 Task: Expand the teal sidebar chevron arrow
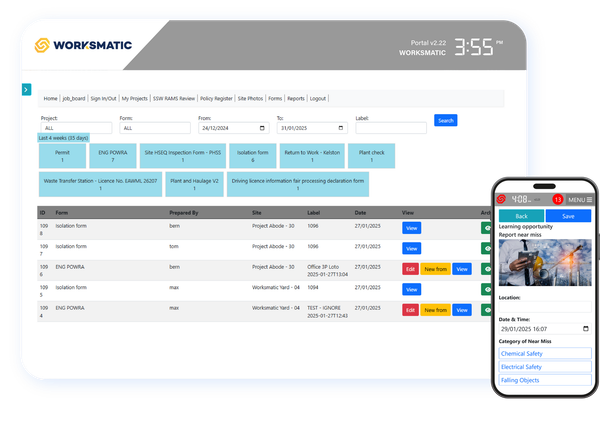[x=26, y=90]
